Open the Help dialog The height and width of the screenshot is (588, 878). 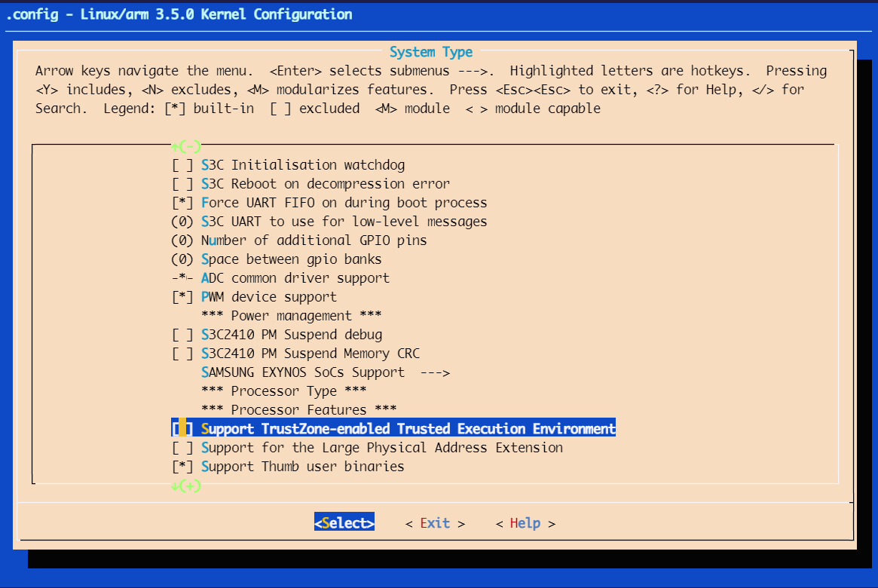tap(525, 522)
